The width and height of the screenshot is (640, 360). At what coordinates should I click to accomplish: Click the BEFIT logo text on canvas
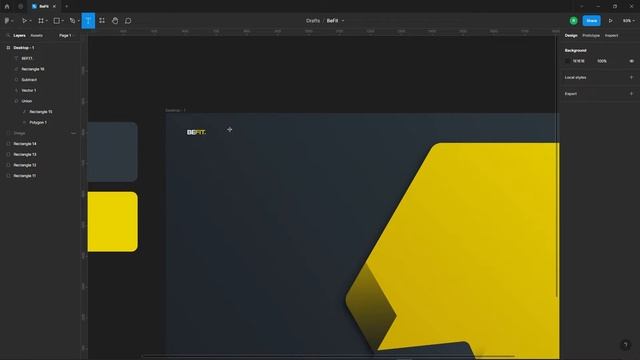[196, 132]
